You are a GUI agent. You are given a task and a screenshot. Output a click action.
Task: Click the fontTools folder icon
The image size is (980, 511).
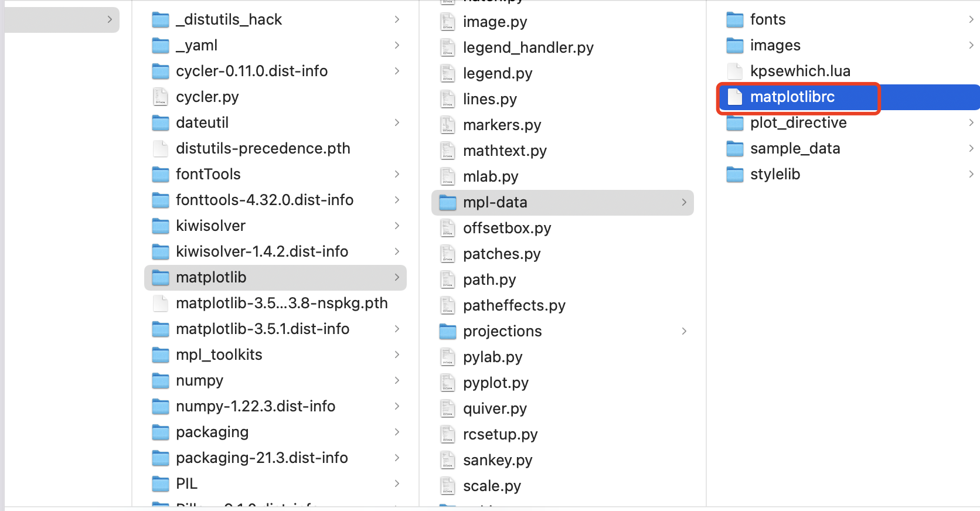[161, 175]
